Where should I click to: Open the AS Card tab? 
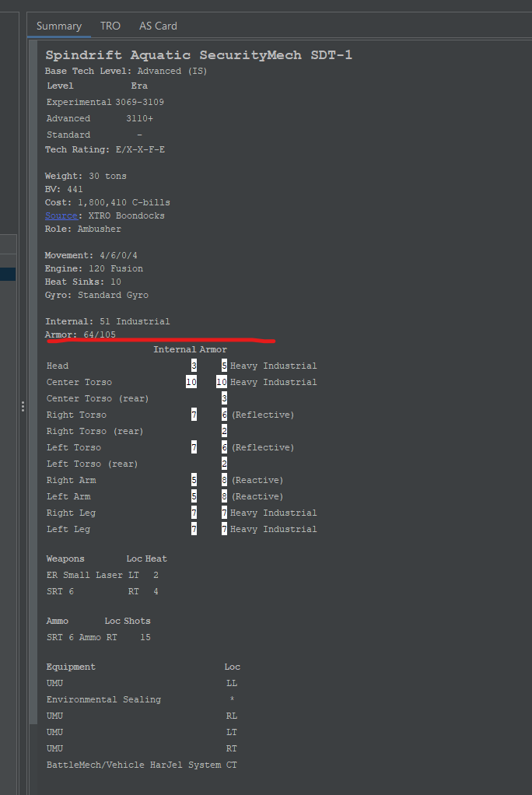pos(158,26)
